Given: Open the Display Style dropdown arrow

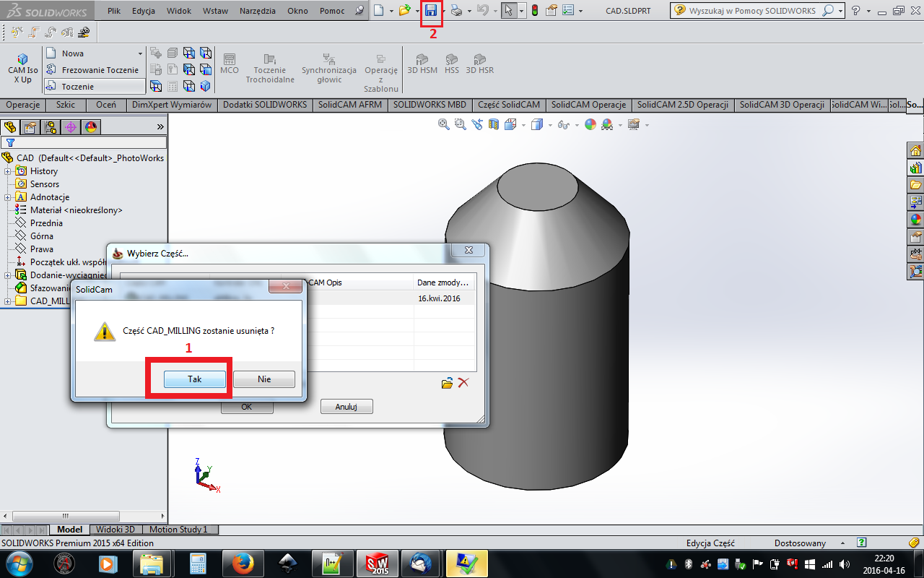Looking at the screenshot, I should point(550,125).
